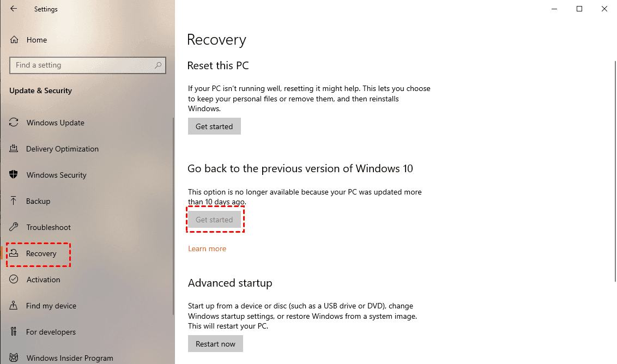Click the Windows Security shield icon
The height and width of the screenshot is (364, 617).
[x=14, y=175]
